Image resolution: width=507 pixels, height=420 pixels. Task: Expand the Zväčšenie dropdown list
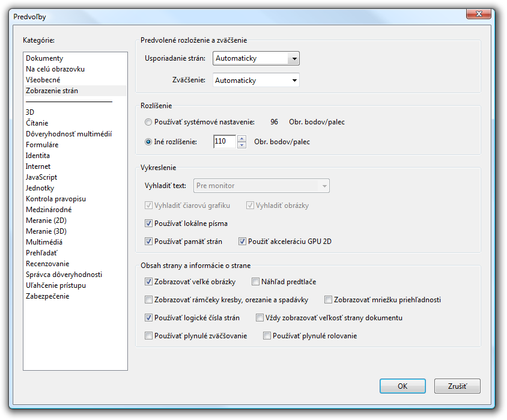[x=294, y=80]
